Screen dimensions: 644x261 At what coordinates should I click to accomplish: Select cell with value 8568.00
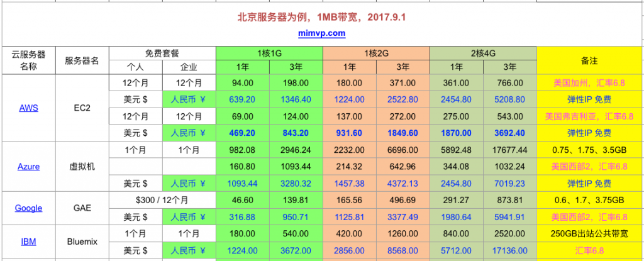[403, 250]
